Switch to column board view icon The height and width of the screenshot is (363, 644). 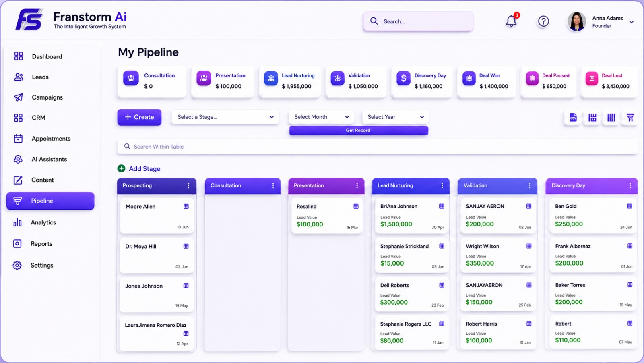coord(611,118)
